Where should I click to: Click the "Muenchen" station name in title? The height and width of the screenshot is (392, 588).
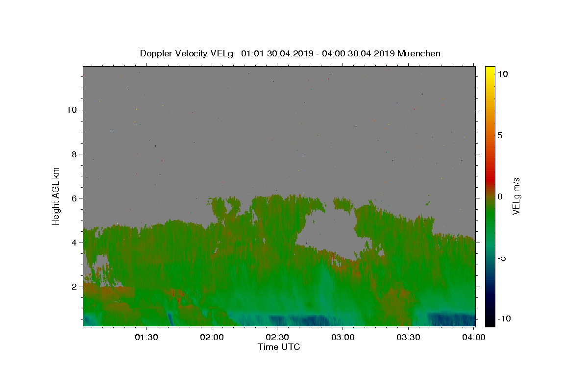[419, 53]
